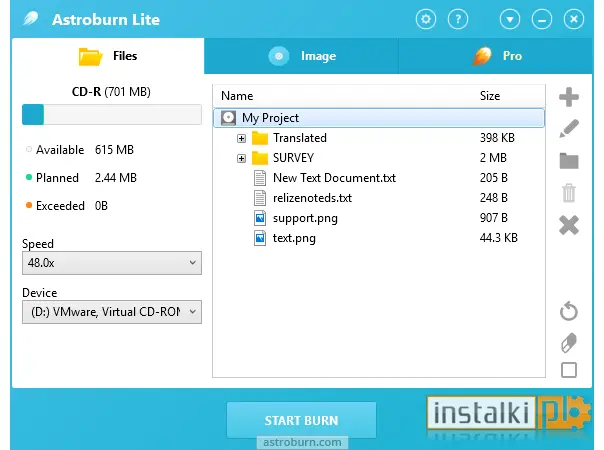Click the Astroburn feather logo

30,18
